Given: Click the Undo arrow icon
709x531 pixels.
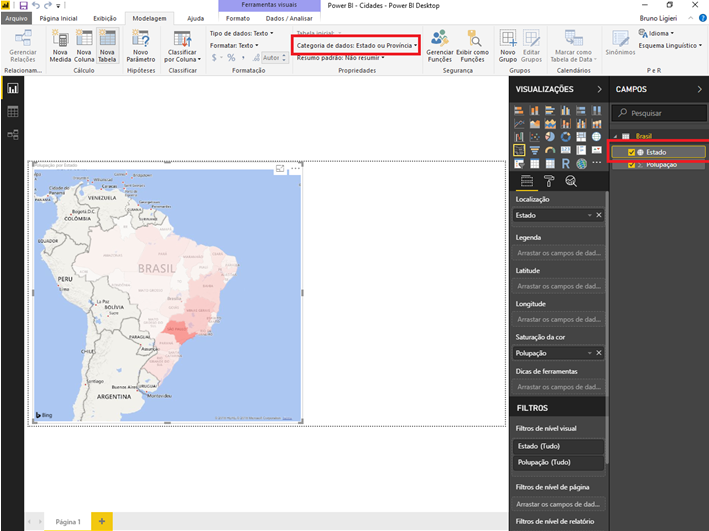Looking at the screenshot, I should pos(36,6).
